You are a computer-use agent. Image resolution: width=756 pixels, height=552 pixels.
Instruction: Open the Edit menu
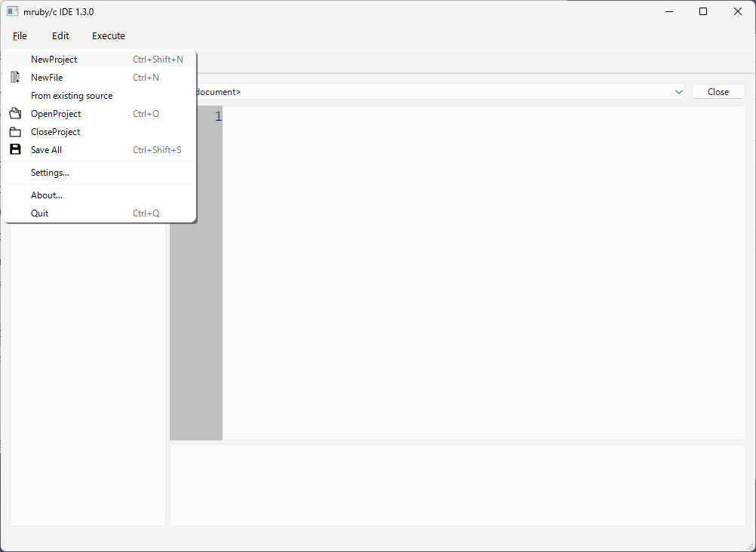(60, 35)
